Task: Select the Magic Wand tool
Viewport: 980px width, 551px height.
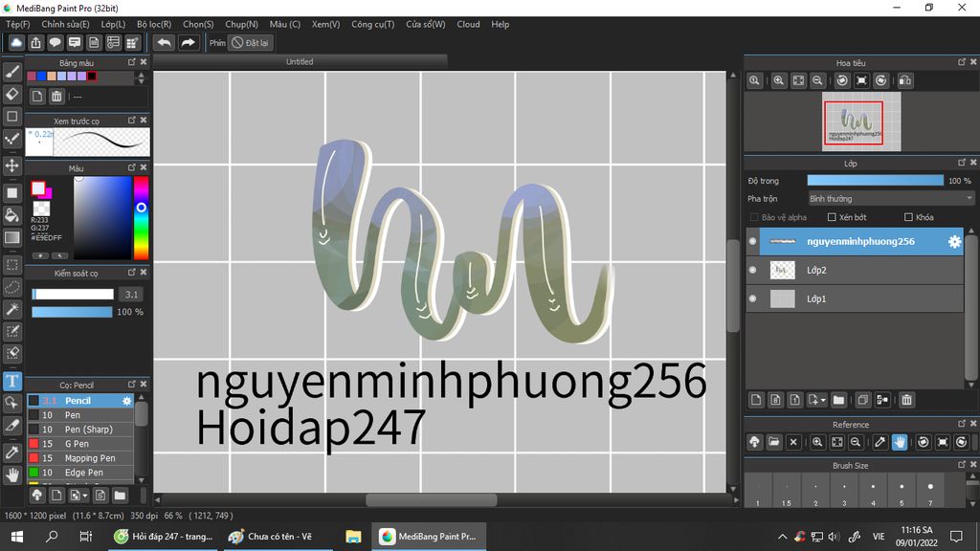Action: tap(11, 309)
